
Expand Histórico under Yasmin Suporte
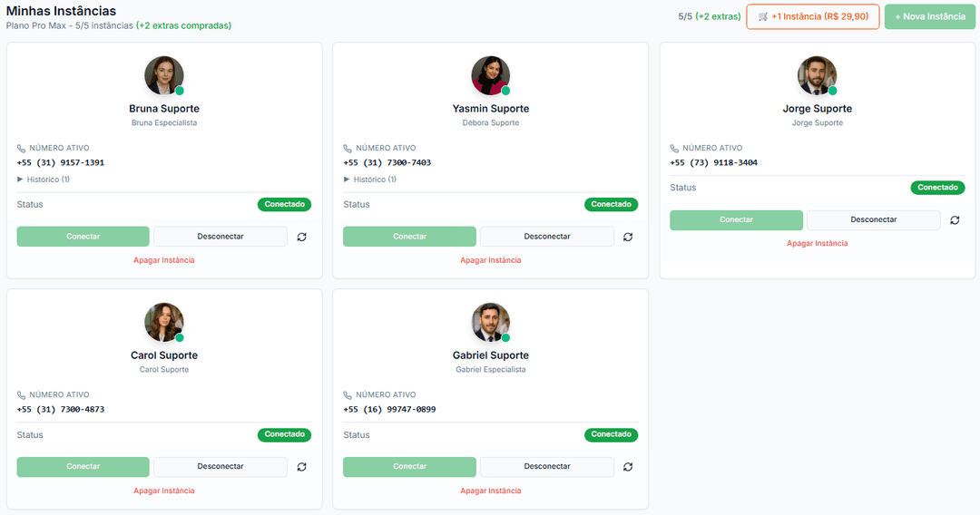point(370,180)
